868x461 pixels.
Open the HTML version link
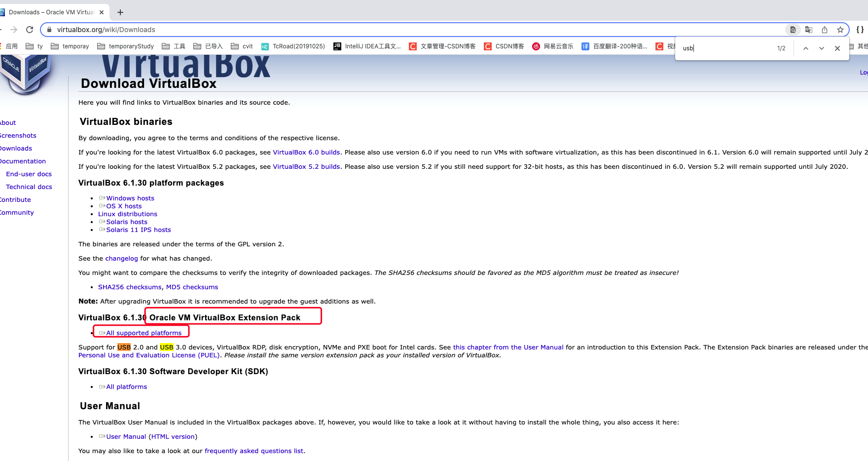pyautogui.click(x=173, y=437)
